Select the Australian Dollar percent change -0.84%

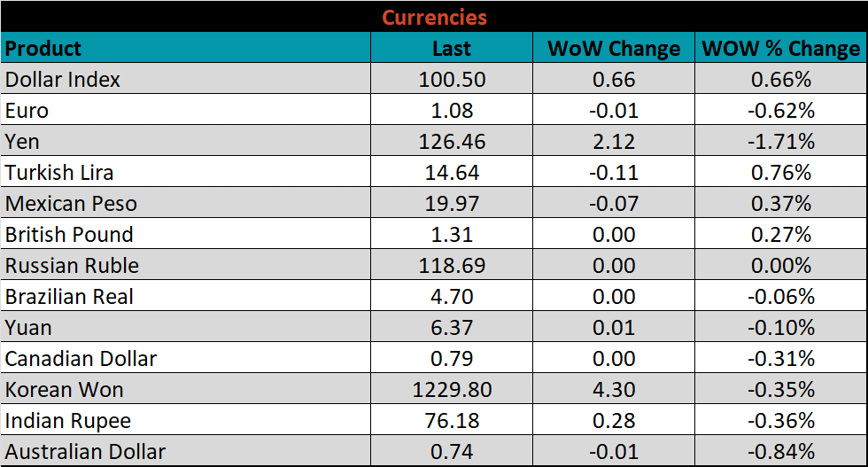click(x=780, y=452)
